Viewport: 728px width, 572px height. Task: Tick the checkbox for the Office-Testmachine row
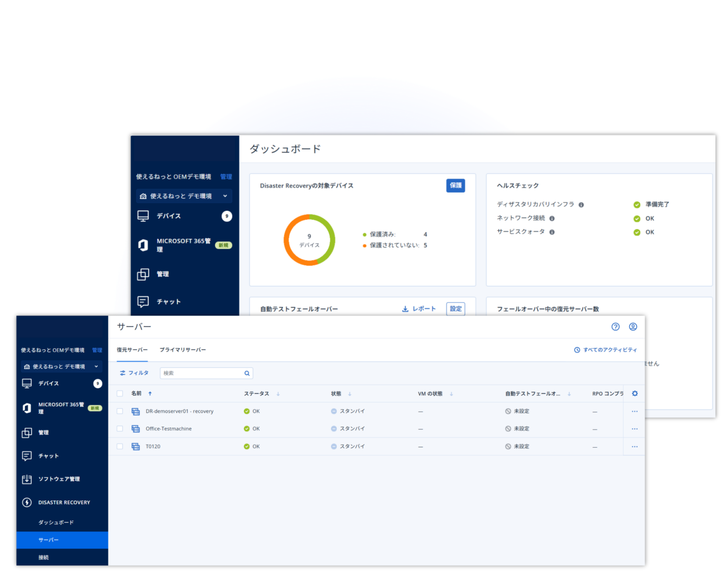[x=120, y=429]
